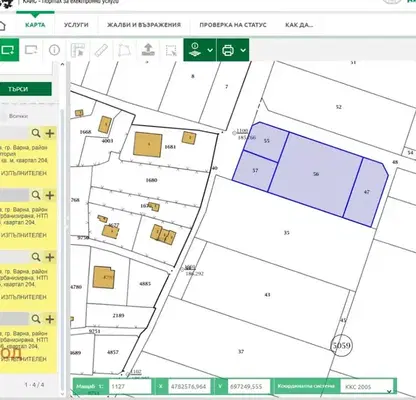Screen dimensions: 416x400
Task: Zoom to first search result magnifier
Action: point(36,133)
